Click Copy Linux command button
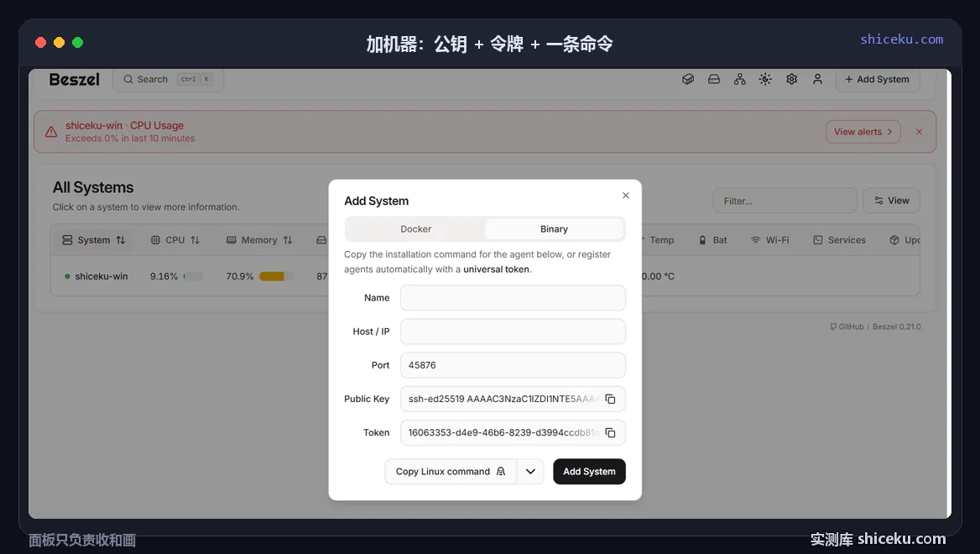980x554 pixels. (x=451, y=472)
